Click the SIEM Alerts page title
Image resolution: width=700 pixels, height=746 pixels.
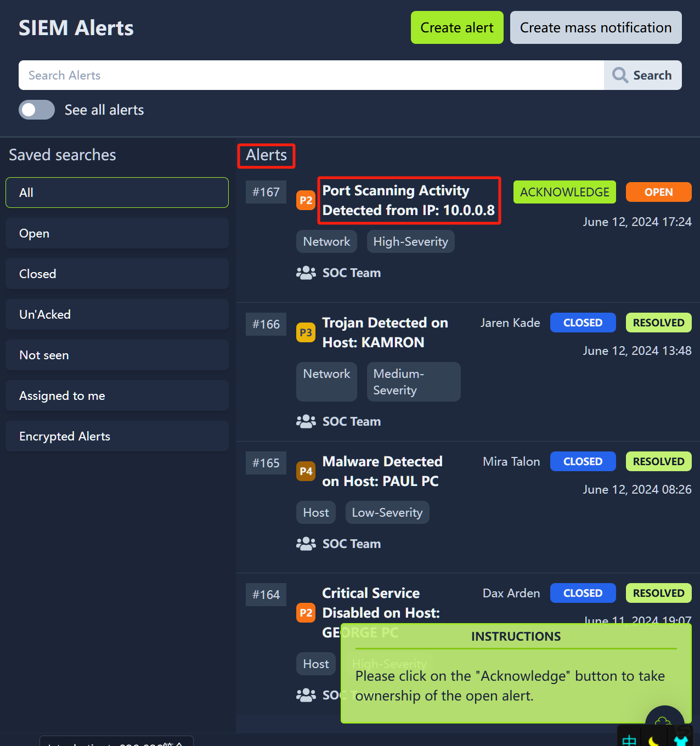click(76, 28)
